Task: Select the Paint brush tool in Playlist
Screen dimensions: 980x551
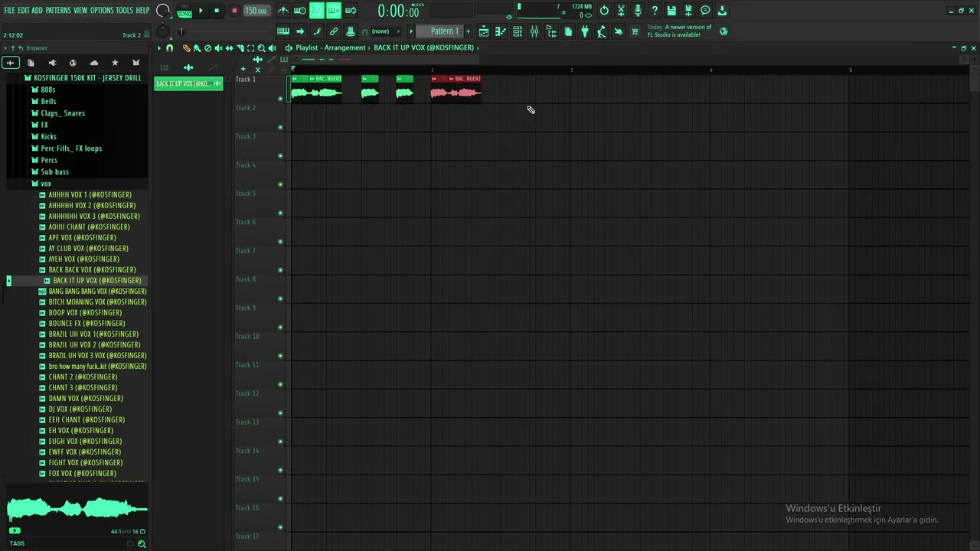Action: (197, 48)
